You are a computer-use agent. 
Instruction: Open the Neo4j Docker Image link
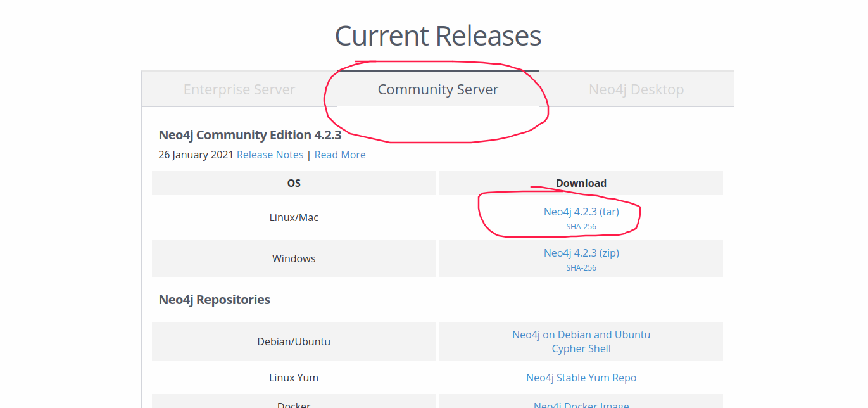pos(581,405)
